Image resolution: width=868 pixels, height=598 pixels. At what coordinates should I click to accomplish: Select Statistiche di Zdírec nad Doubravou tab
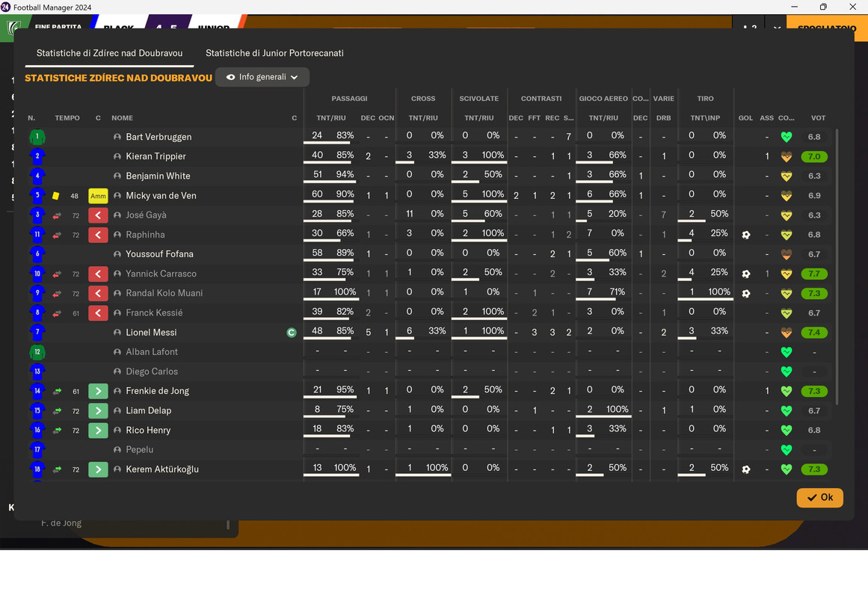click(x=110, y=53)
